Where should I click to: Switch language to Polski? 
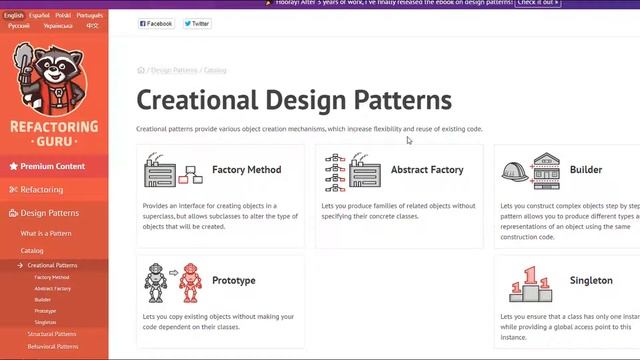point(63,15)
